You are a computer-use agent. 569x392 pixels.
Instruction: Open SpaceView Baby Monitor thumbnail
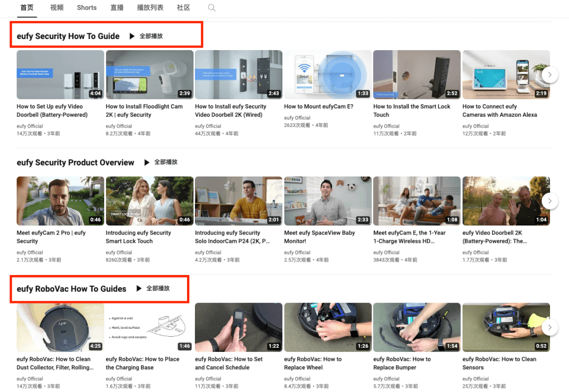tap(328, 201)
